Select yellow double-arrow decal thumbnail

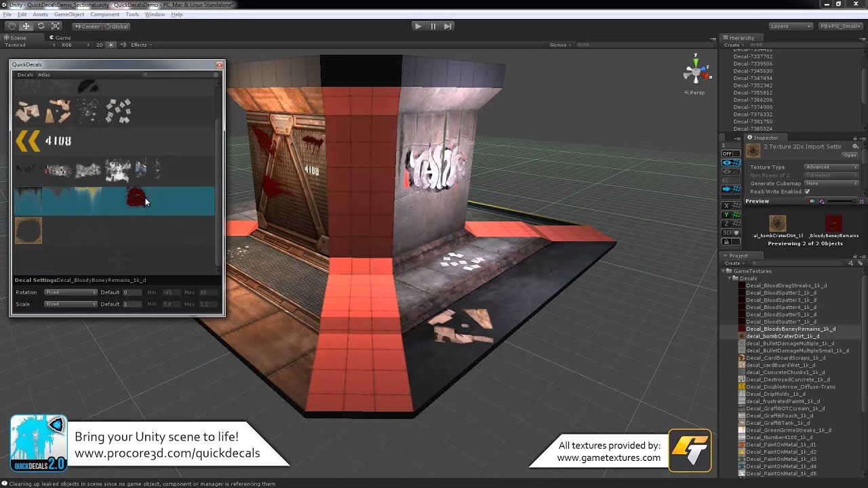tap(28, 140)
